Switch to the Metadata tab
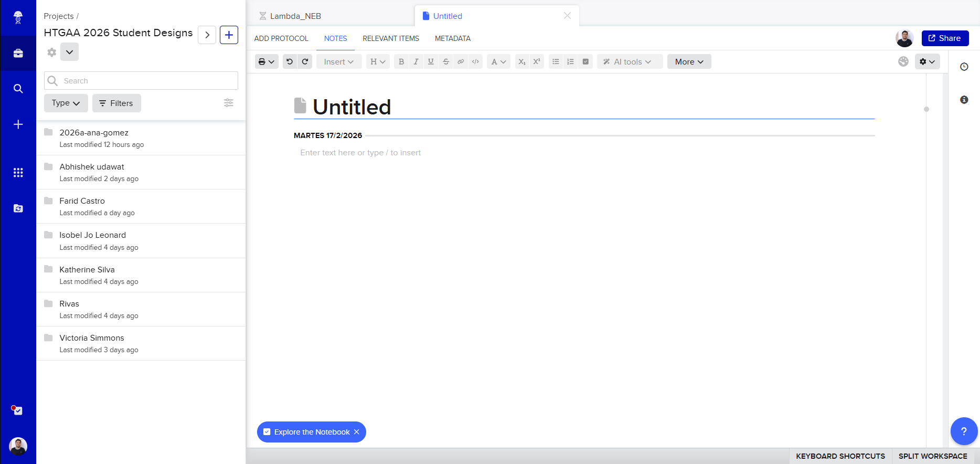The image size is (980, 464). point(452,38)
